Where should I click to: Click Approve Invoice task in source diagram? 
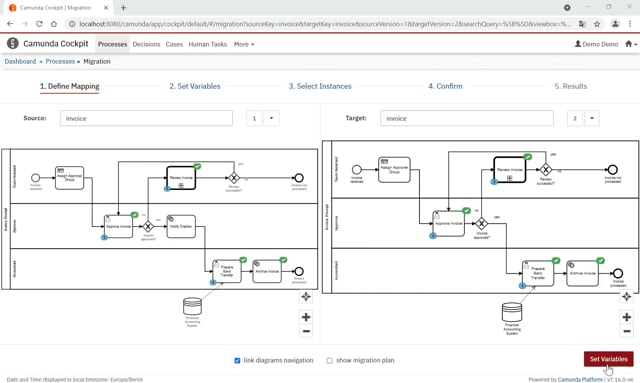coord(118,226)
